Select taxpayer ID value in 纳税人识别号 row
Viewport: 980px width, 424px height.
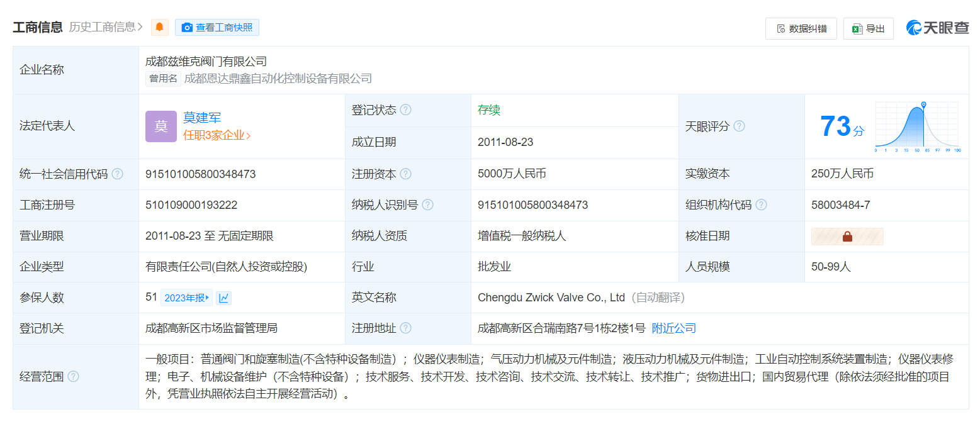(x=533, y=205)
